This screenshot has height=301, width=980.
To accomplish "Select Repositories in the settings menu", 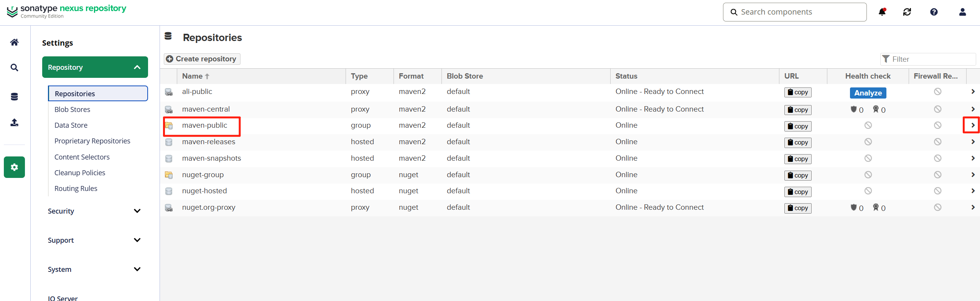I will click(x=98, y=94).
